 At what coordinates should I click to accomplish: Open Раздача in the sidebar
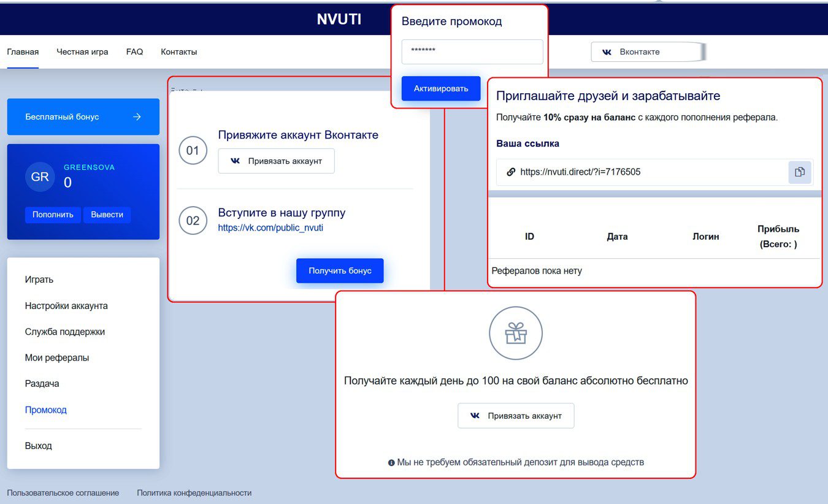pyautogui.click(x=42, y=384)
